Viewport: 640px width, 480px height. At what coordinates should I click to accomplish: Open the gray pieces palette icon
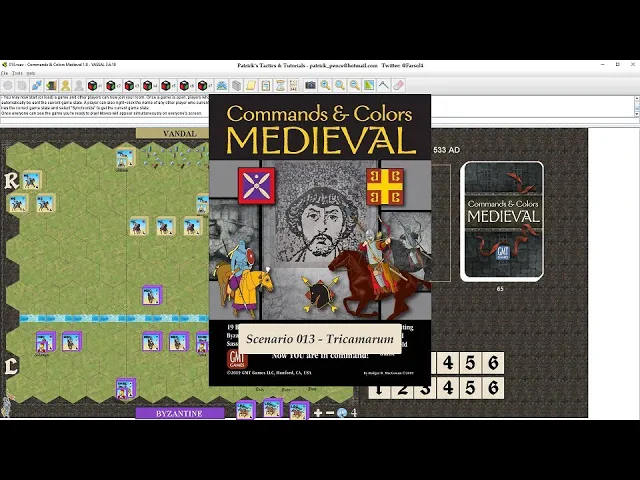point(236,85)
